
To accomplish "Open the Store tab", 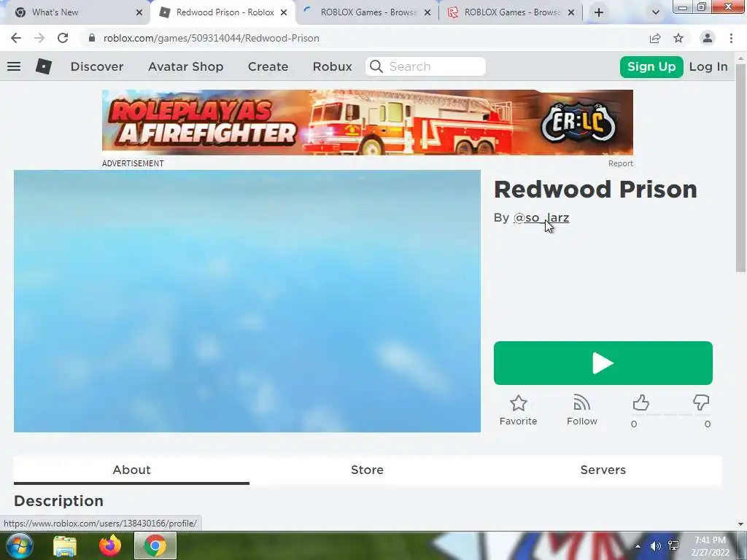I will pyautogui.click(x=368, y=470).
